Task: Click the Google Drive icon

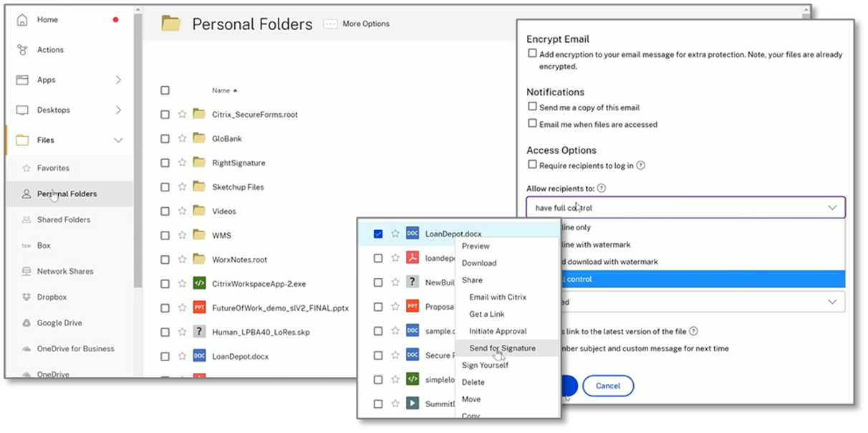Action: tap(26, 323)
